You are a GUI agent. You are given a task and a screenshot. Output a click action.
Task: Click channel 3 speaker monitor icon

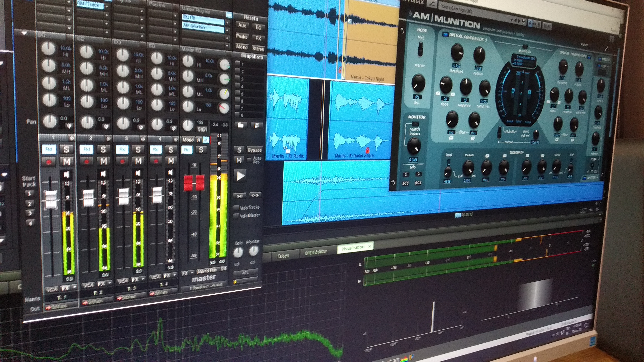[138, 173]
